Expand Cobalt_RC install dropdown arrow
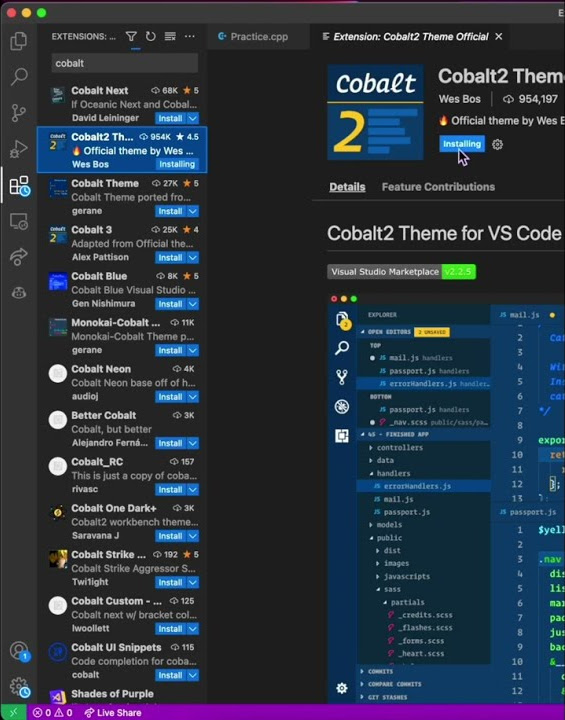This screenshot has height=720, width=565. point(193,489)
